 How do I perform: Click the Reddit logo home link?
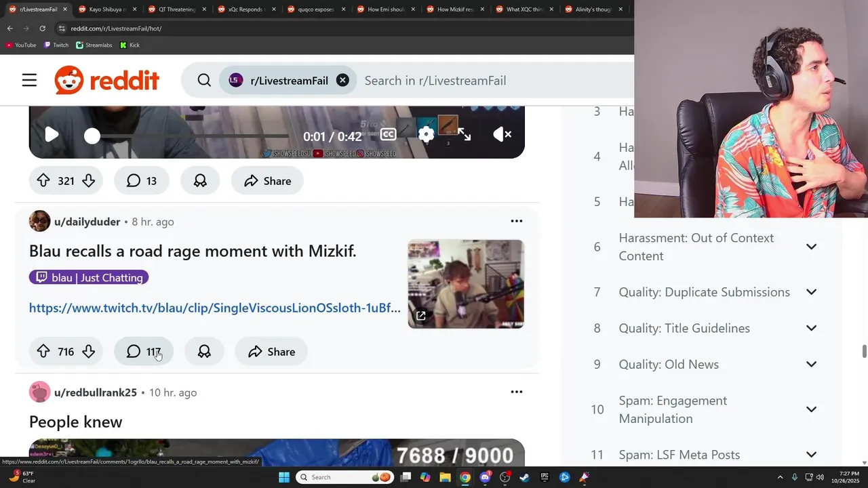[107, 81]
